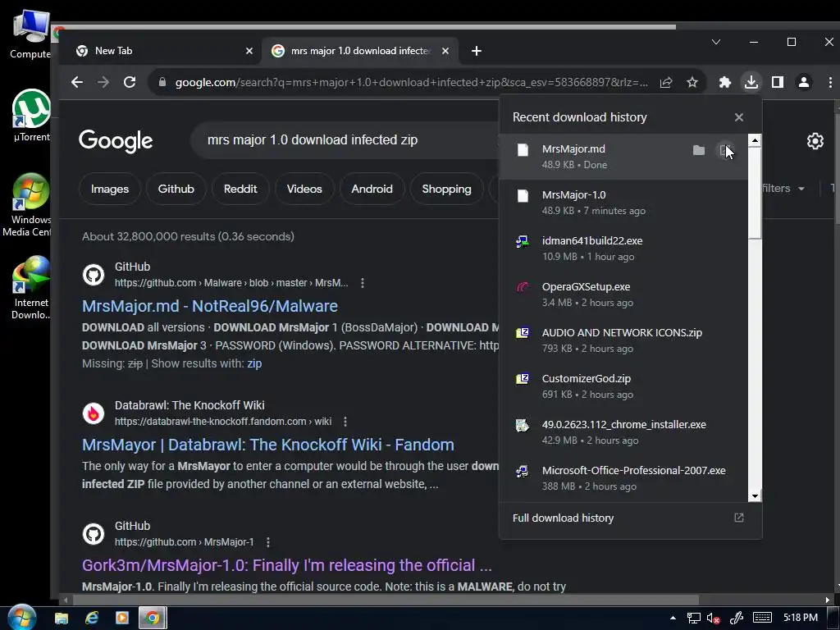Open the idman641build22.exe download entry
The width and height of the screenshot is (840, 630).
coord(623,249)
